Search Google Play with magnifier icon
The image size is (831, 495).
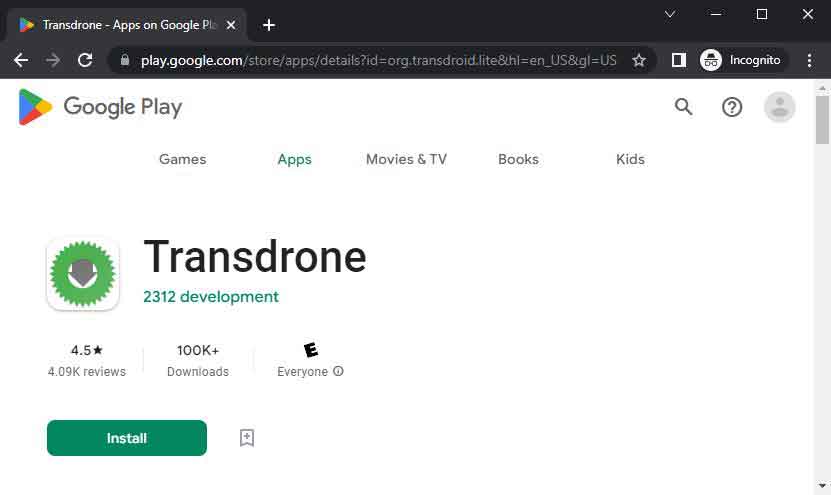[684, 107]
